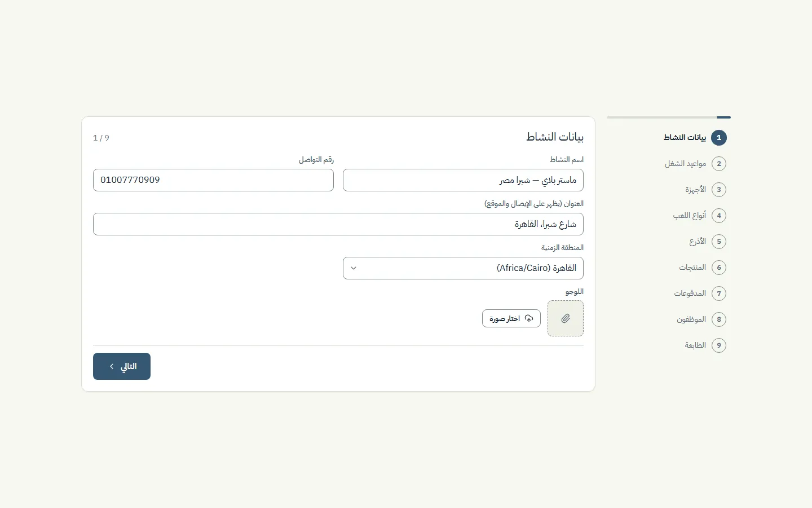This screenshot has width=812, height=508.
Task: Go to step 6 المنتجات
Action: click(703, 268)
